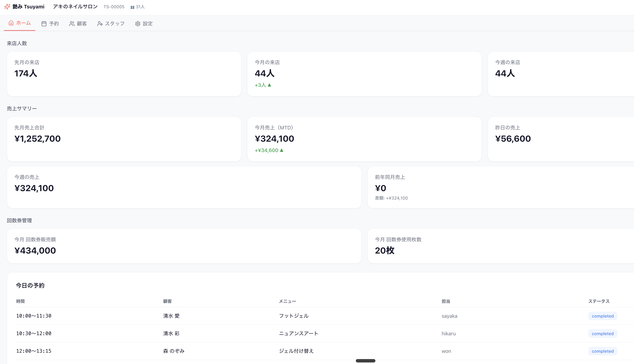Click the green up arrow beside +¥34,600
634x364 pixels.
[282, 150]
